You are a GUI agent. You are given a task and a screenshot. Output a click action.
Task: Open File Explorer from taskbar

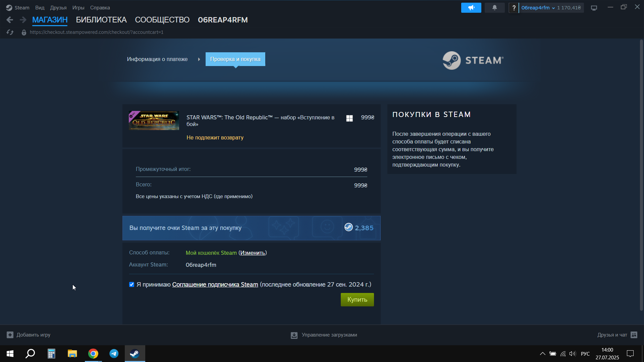point(72,354)
